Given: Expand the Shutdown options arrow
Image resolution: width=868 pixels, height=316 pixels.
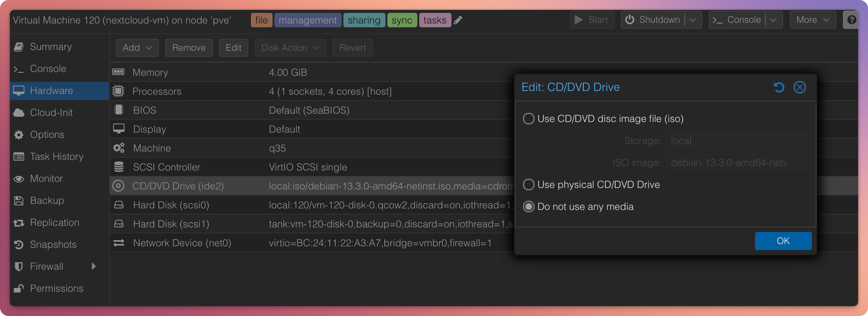Looking at the screenshot, I should [693, 20].
